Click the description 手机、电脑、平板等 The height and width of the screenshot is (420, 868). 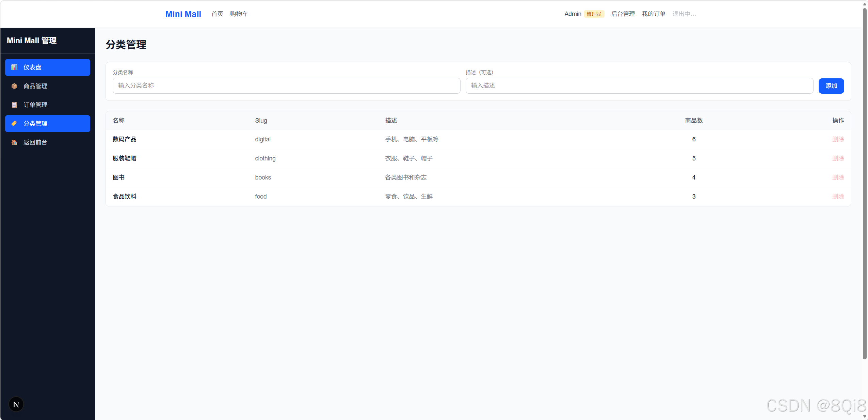[412, 139]
